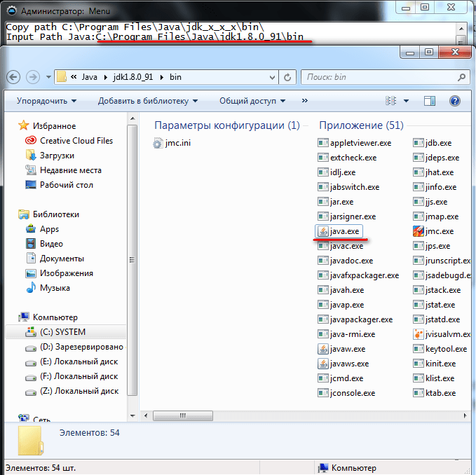Click the Back navigation arrow button
This screenshot has width=476, height=475.
pyautogui.click(x=13, y=77)
